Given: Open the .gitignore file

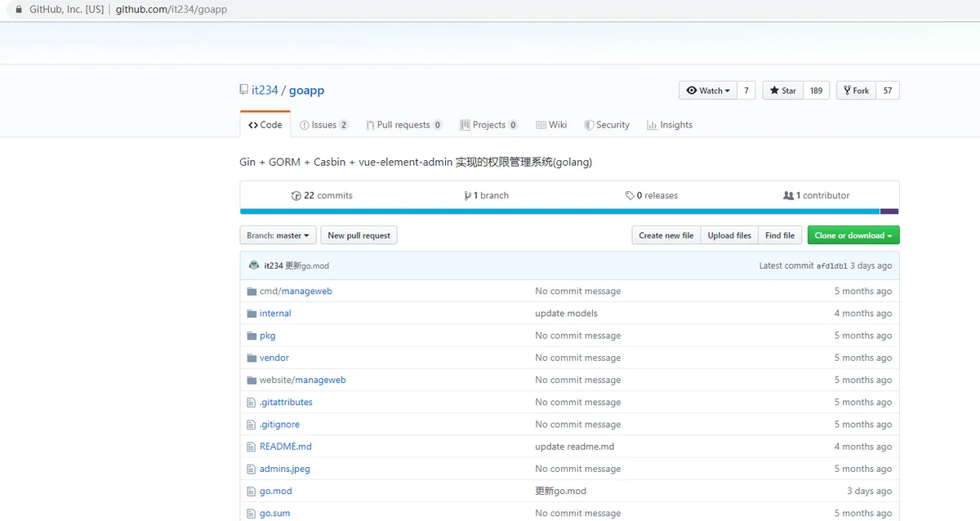Looking at the screenshot, I should pos(280,425).
